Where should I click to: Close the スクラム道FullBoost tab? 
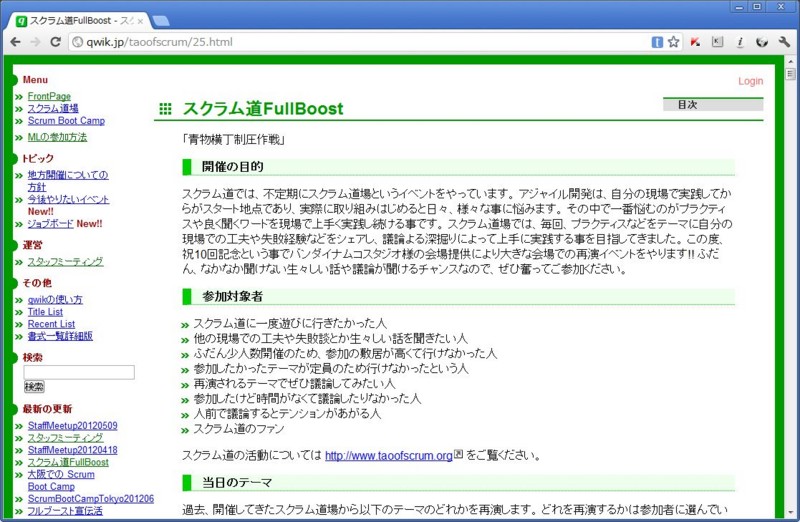click(140, 21)
